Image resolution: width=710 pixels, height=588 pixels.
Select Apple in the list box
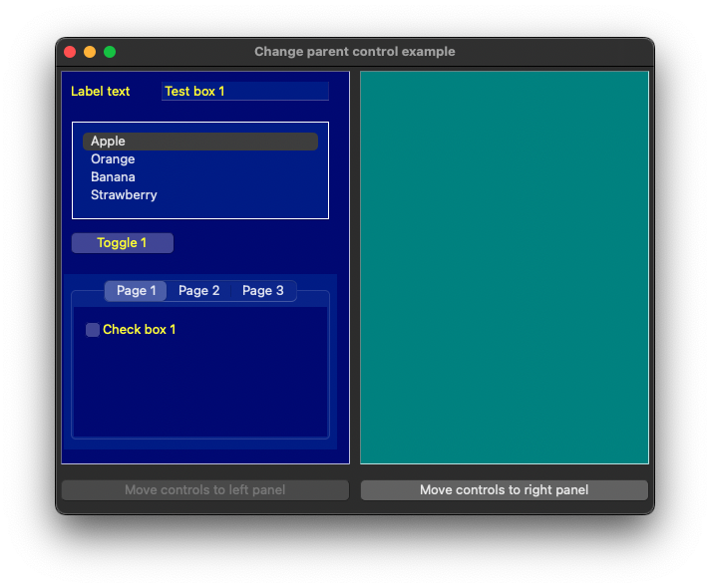[x=108, y=142]
